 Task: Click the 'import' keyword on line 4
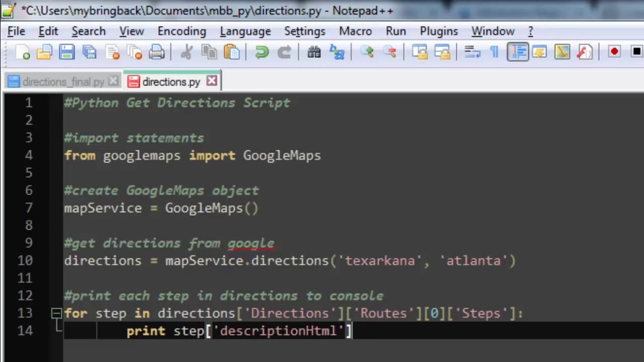[212, 155]
